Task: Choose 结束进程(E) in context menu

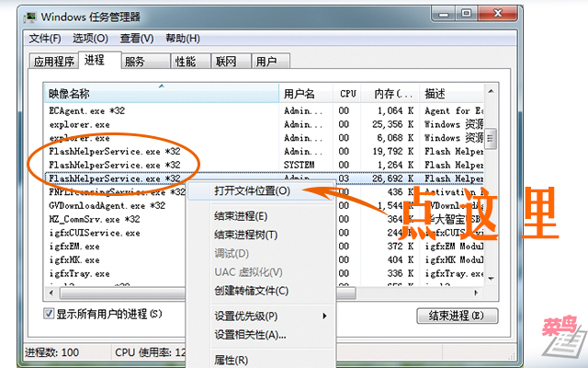Action: [x=261, y=216]
